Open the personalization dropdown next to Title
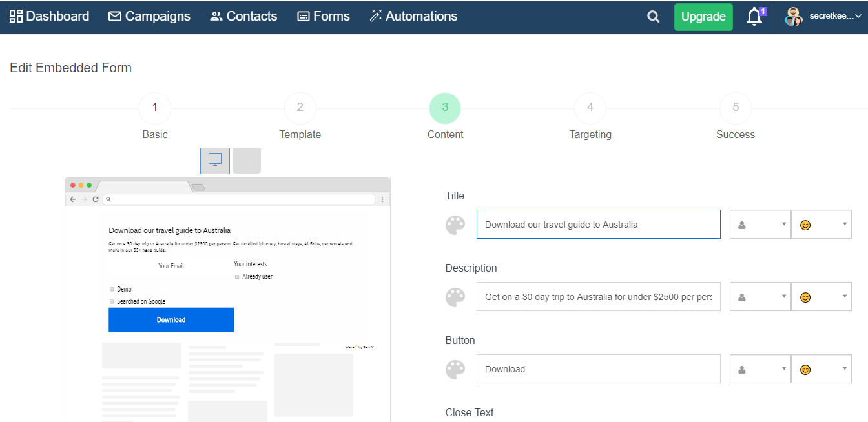 (x=760, y=224)
